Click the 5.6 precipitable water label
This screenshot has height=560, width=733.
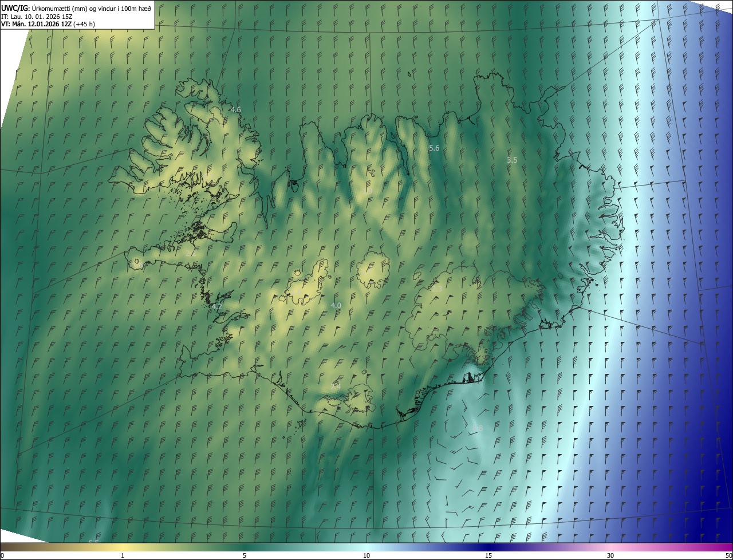point(434,148)
